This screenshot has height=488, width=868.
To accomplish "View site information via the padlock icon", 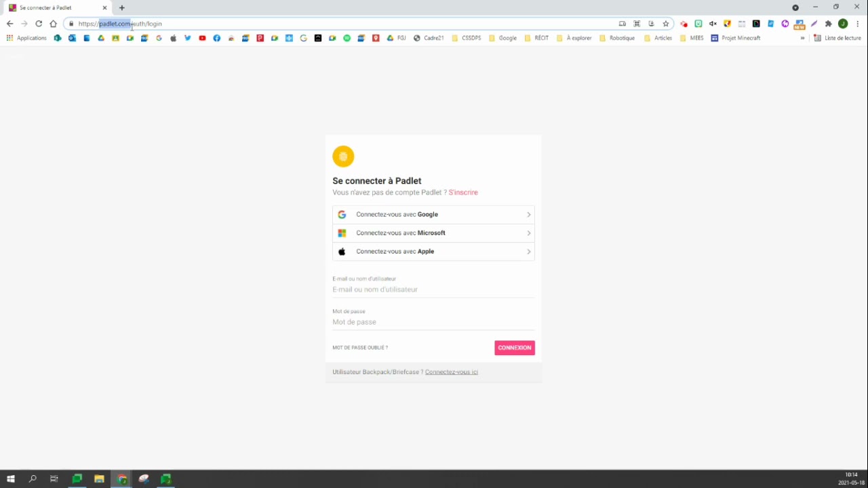I will 71,24.
